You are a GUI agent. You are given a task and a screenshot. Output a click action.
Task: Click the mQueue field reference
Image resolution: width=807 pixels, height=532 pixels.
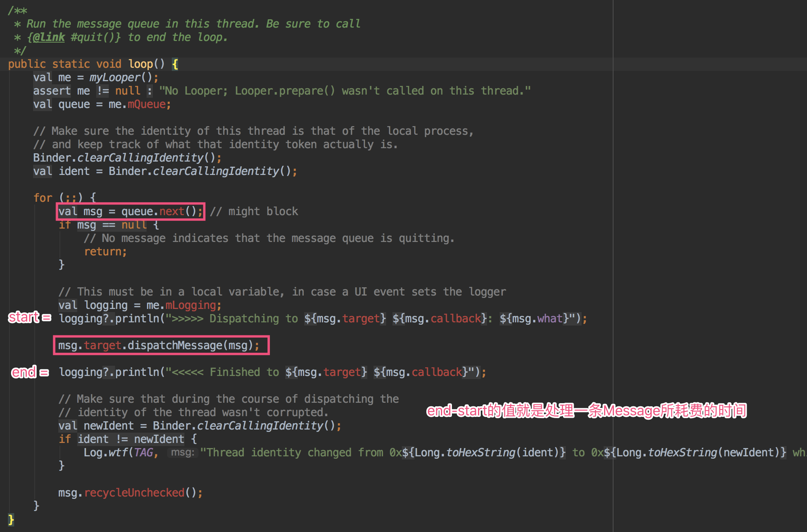[147, 104]
